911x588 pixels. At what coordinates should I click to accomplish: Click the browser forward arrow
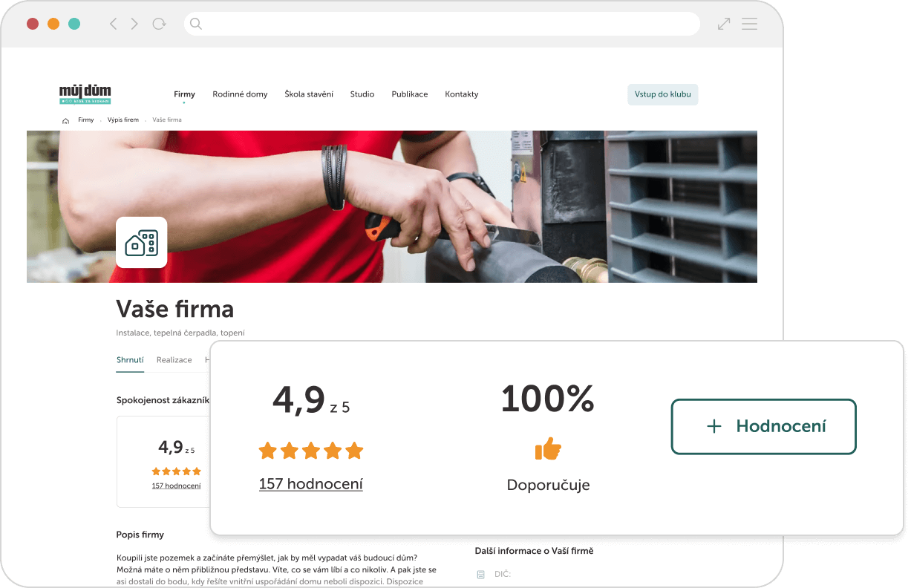134,24
